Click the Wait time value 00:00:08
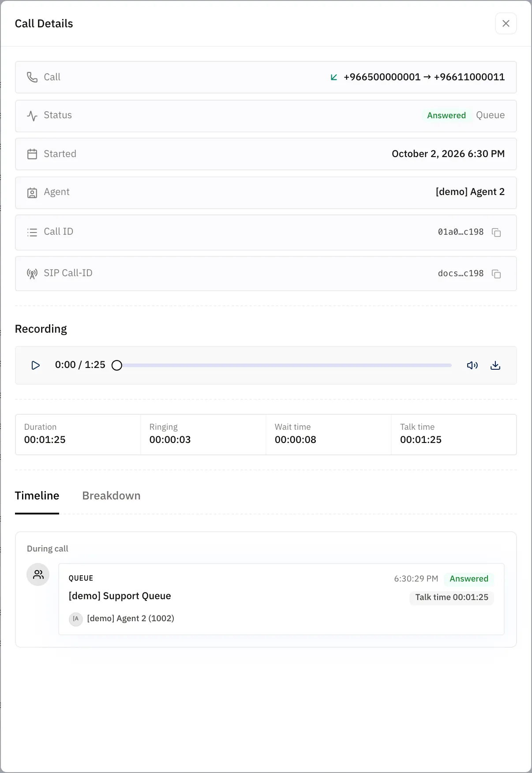The height and width of the screenshot is (773, 532). [x=296, y=439]
